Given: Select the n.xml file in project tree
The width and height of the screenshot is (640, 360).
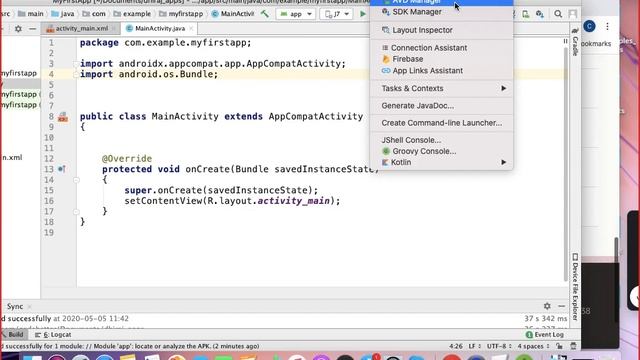Looking at the screenshot, I should 11,158.
